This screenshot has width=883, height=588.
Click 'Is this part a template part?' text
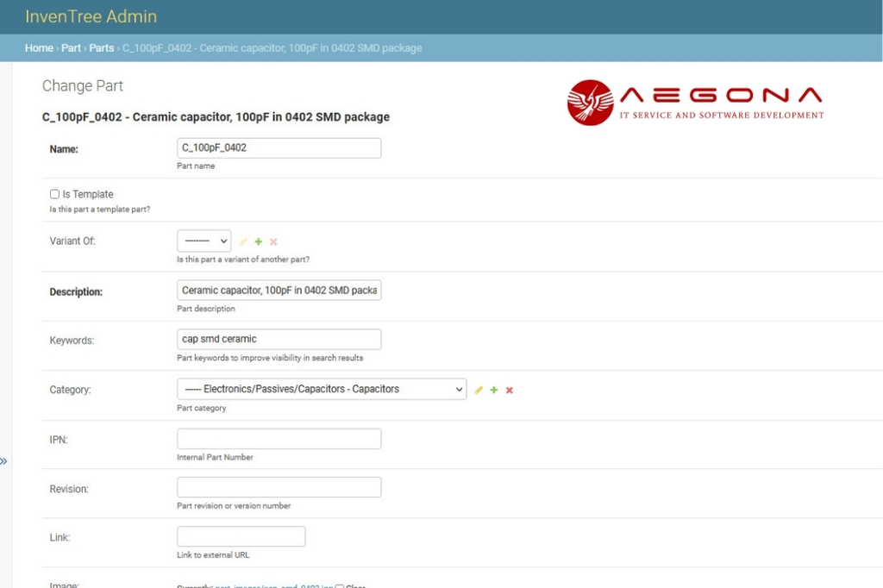(100, 209)
